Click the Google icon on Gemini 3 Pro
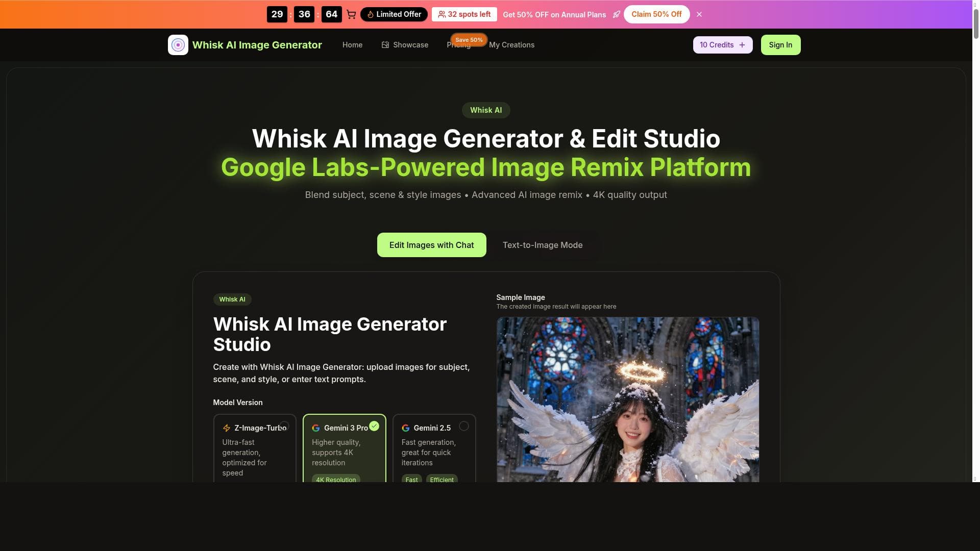Screen dimensions: 980x551 pos(316,428)
